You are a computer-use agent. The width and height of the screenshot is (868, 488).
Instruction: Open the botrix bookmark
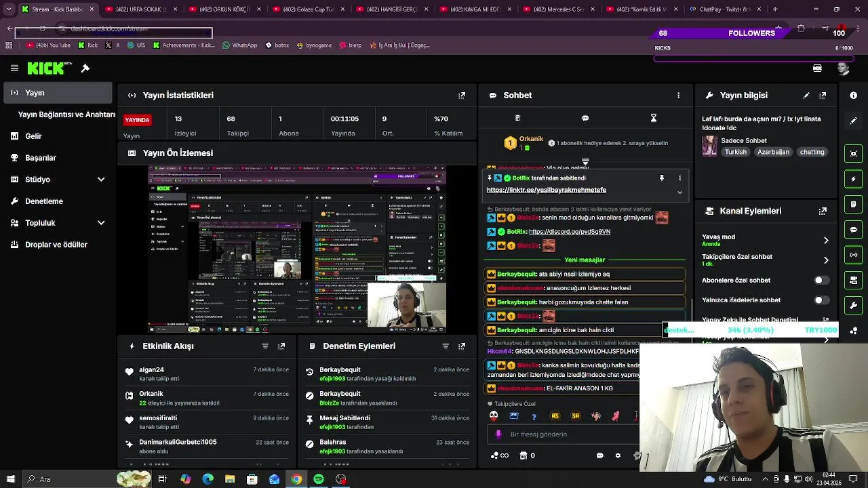click(x=277, y=45)
